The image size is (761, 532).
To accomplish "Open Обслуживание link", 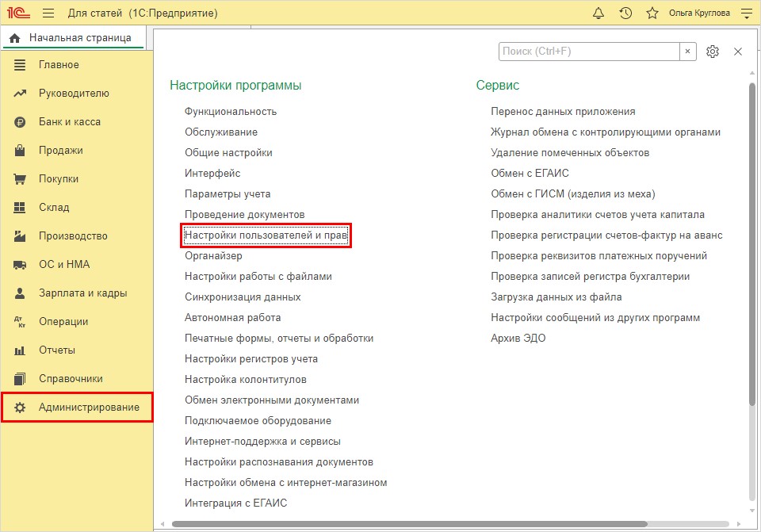I will (221, 132).
